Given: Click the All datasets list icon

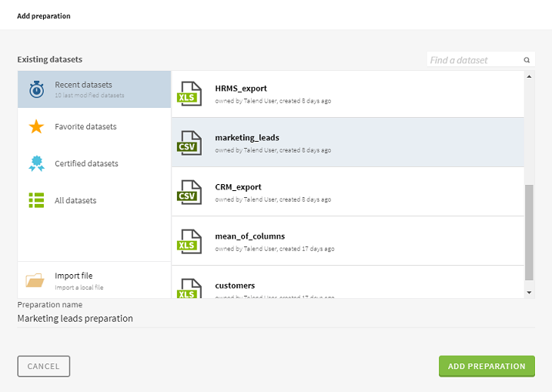Looking at the screenshot, I should coord(36,200).
